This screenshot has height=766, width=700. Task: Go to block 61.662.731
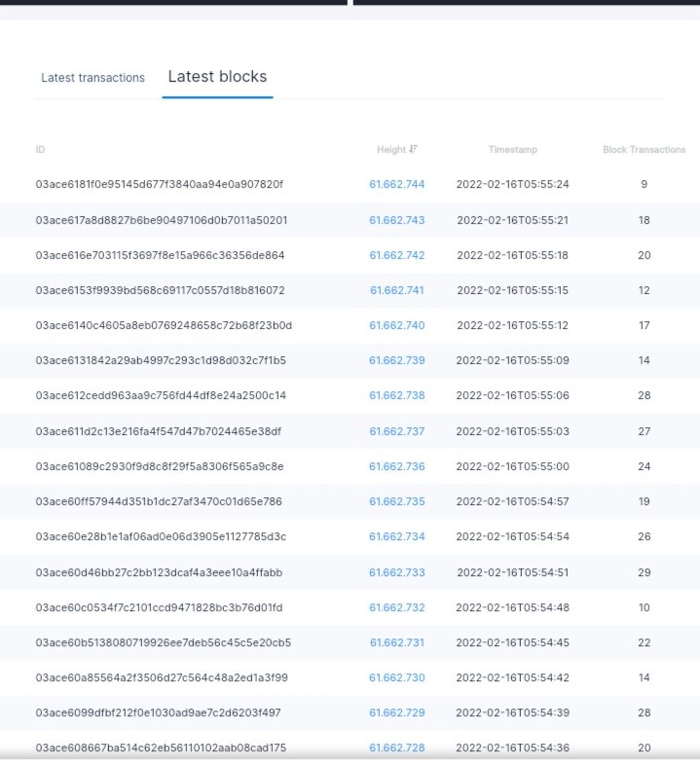coord(396,643)
